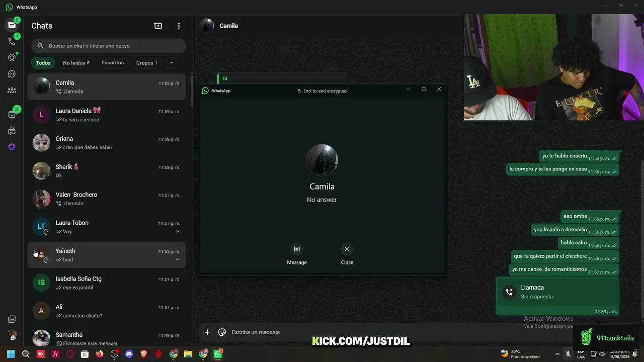Open the Status updates section
This screenshot has height=362, width=644.
[x=12, y=58]
